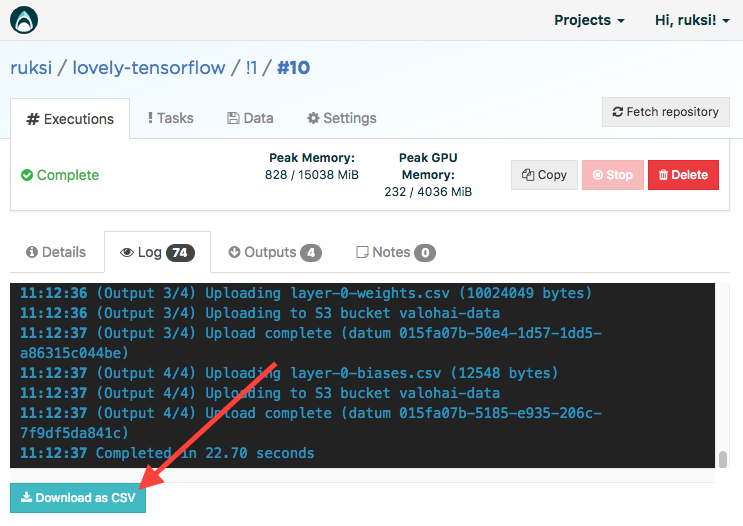Screen dimensions: 743x526
Task: Open the Outputs sub-tab
Action: point(275,252)
